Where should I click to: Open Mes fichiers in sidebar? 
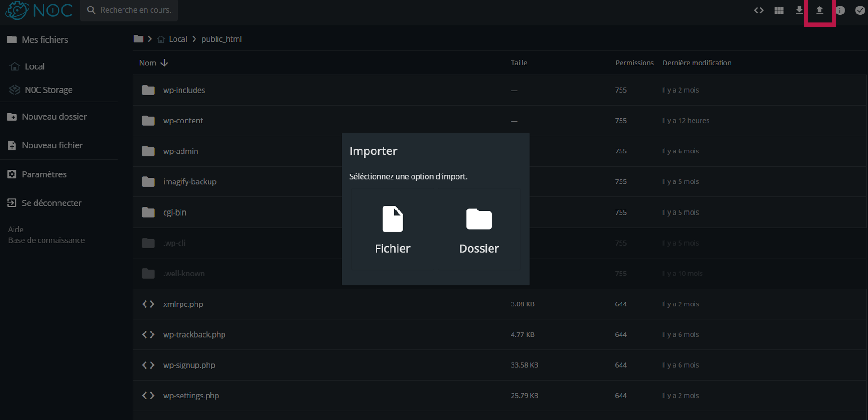pos(38,40)
